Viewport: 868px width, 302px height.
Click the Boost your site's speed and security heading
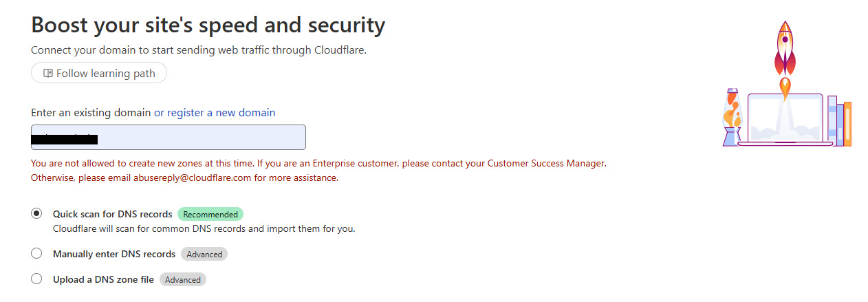208,25
